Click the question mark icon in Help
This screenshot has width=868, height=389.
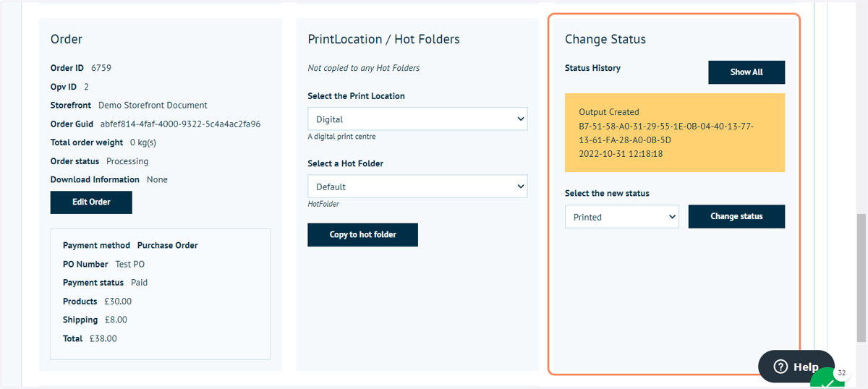point(780,367)
